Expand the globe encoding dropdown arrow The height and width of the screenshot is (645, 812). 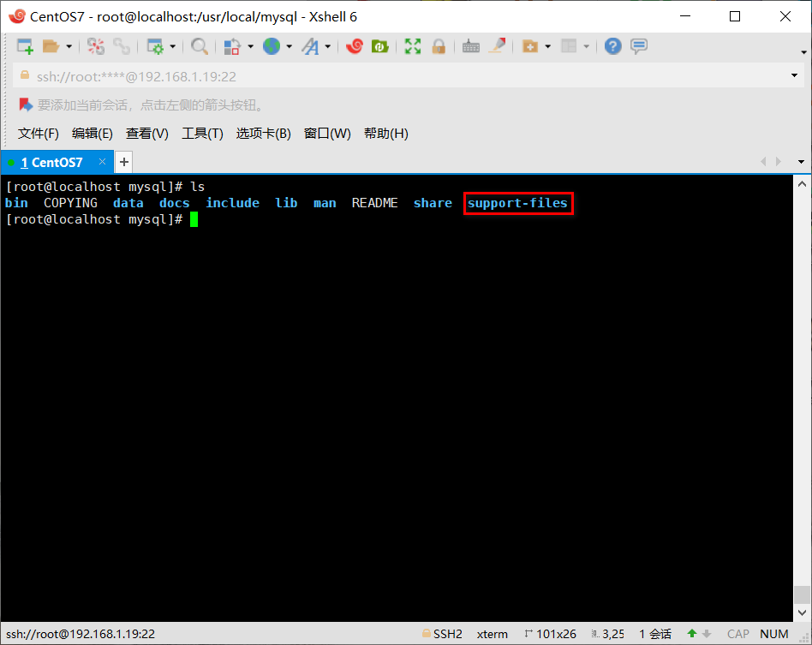point(289,46)
